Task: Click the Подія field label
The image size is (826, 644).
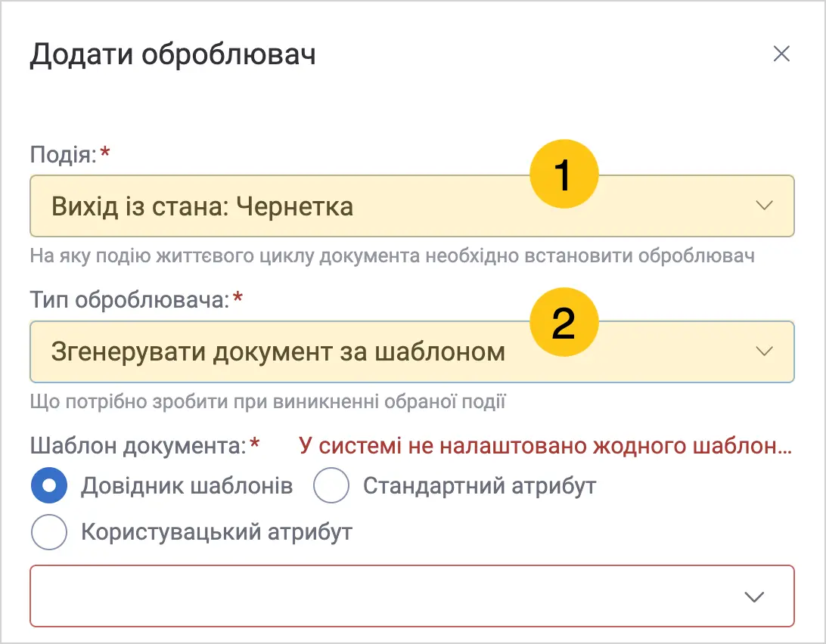Action: (64, 155)
